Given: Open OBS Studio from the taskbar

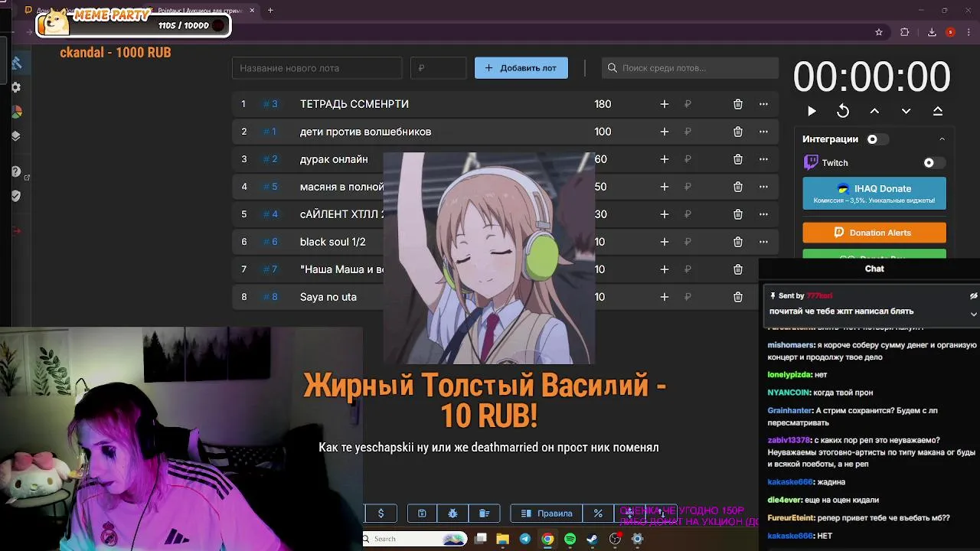Looking at the screenshot, I should (x=615, y=539).
